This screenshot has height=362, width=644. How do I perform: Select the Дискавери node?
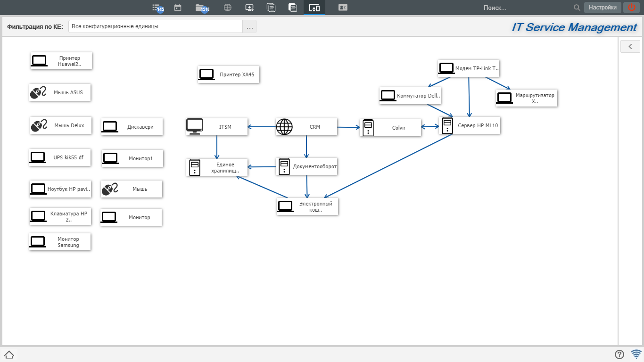click(x=132, y=127)
